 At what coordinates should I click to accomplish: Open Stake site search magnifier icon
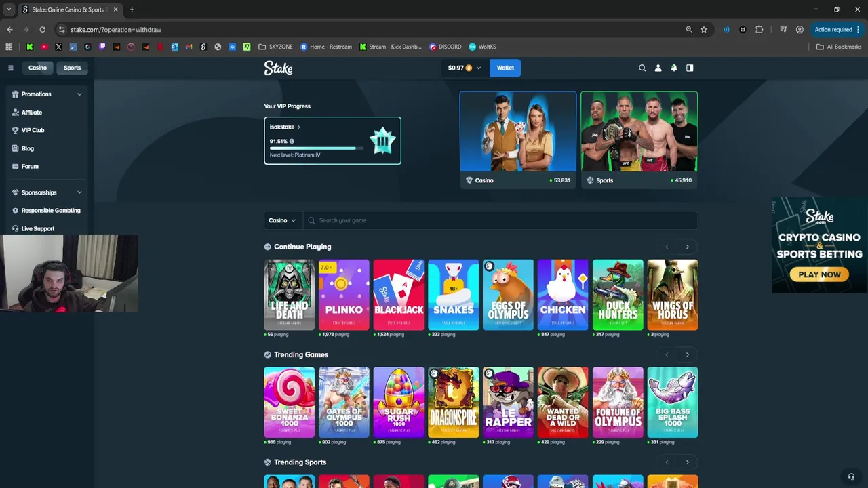[x=642, y=68]
